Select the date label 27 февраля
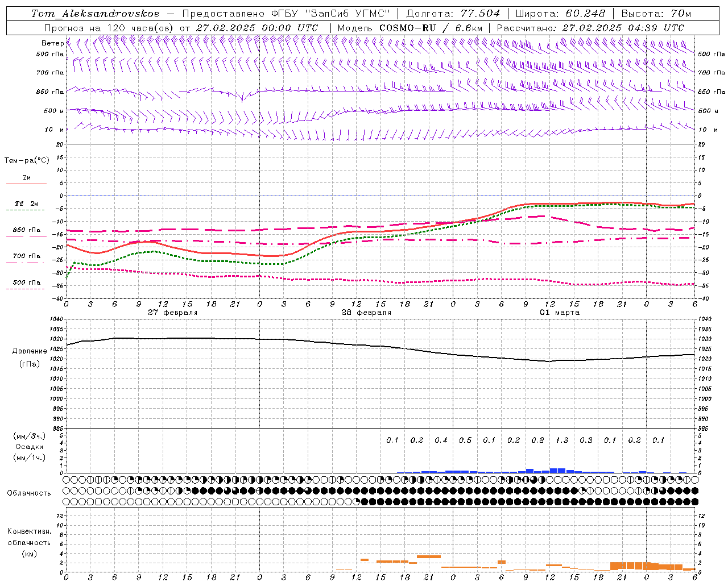728x582 pixels. pyautogui.click(x=173, y=313)
